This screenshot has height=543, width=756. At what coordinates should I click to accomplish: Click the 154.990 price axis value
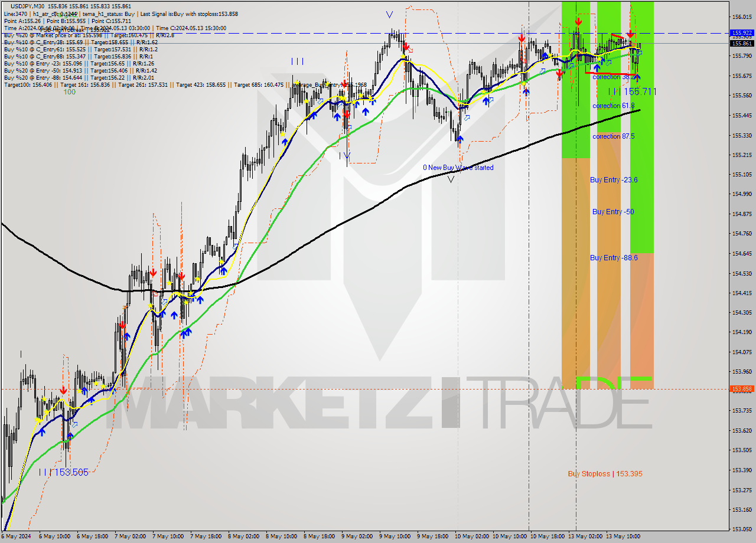tap(742, 194)
